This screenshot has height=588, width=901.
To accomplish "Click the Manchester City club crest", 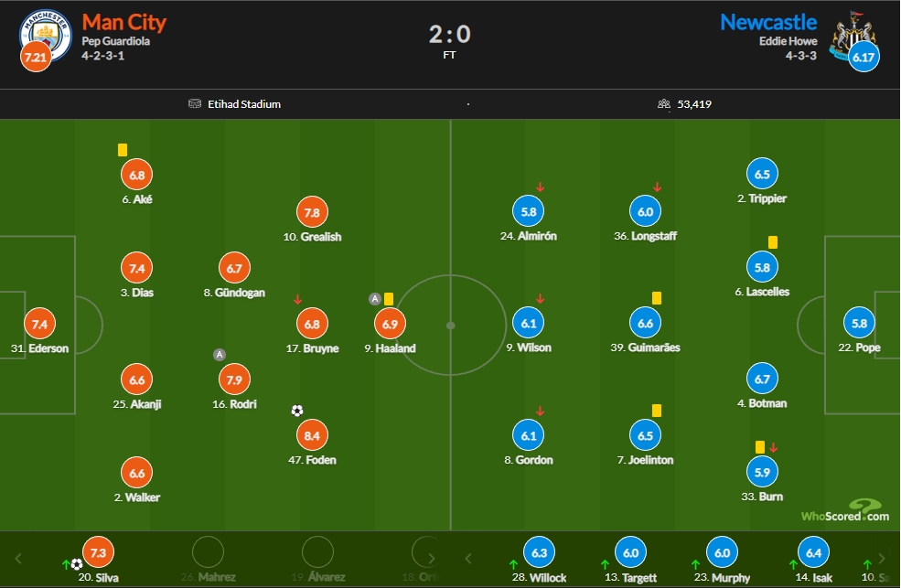I will coord(46,35).
